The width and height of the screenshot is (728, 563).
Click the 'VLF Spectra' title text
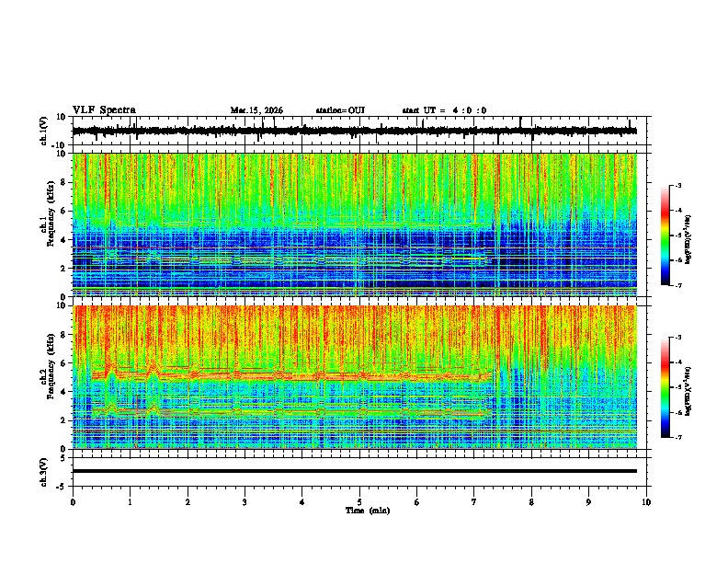pos(104,110)
